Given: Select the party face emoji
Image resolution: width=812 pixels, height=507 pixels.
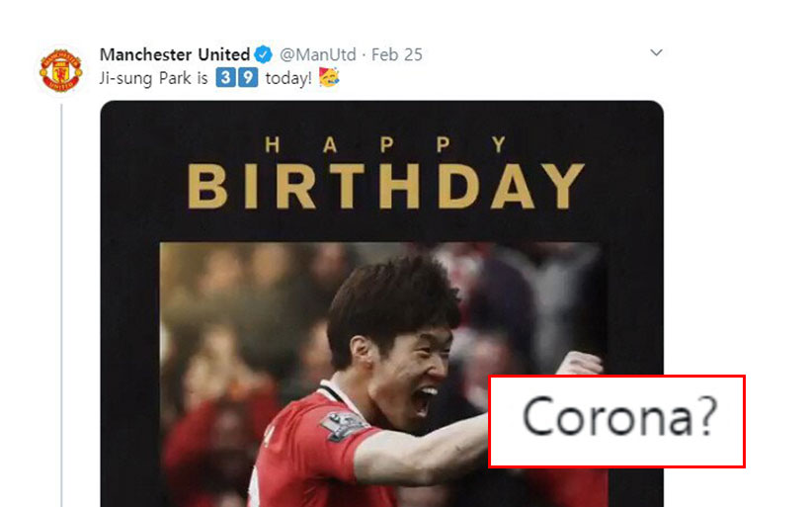Looking at the screenshot, I should 329,77.
